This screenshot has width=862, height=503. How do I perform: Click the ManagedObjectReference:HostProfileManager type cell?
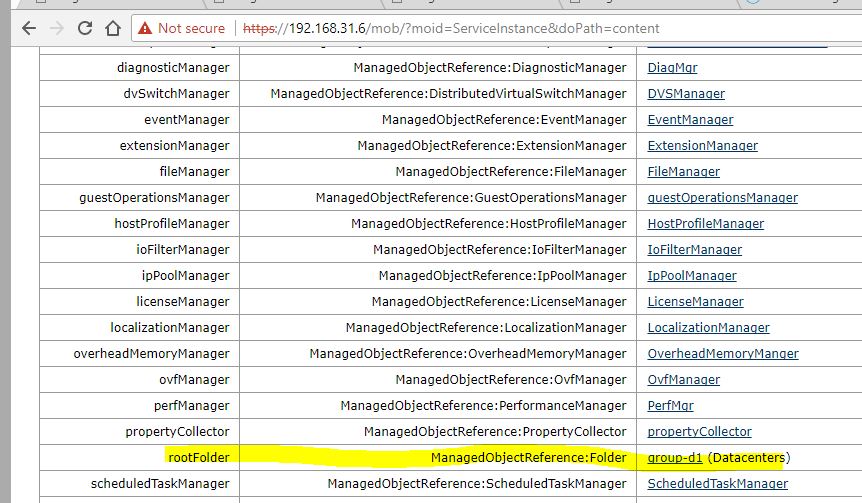pos(438,224)
